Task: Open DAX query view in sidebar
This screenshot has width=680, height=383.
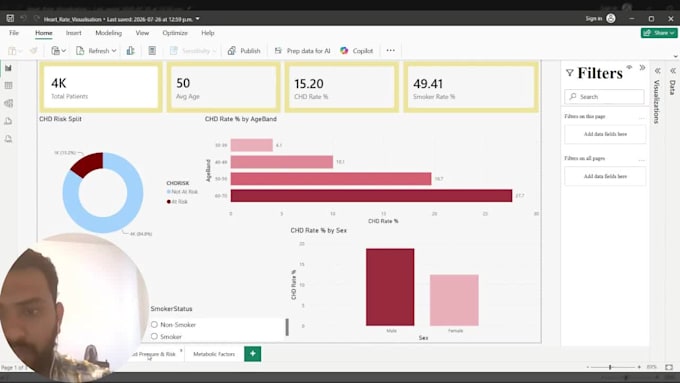Action: (8, 121)
